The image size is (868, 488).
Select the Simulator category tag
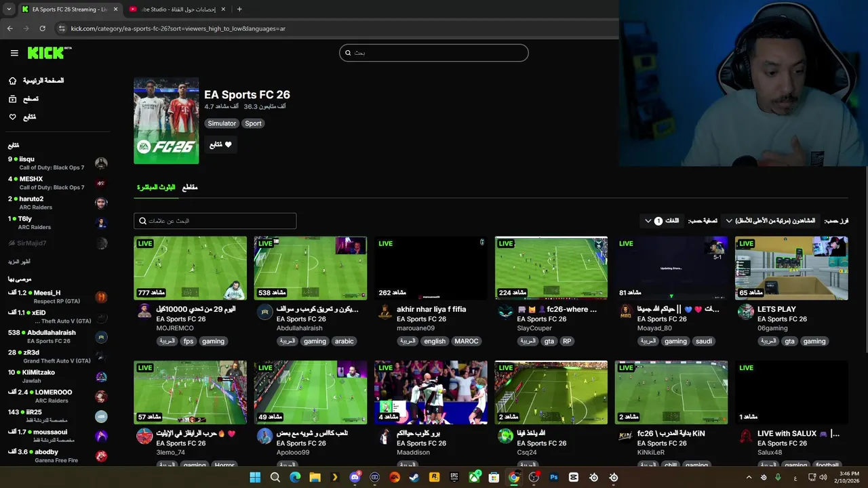coord(222,123)
